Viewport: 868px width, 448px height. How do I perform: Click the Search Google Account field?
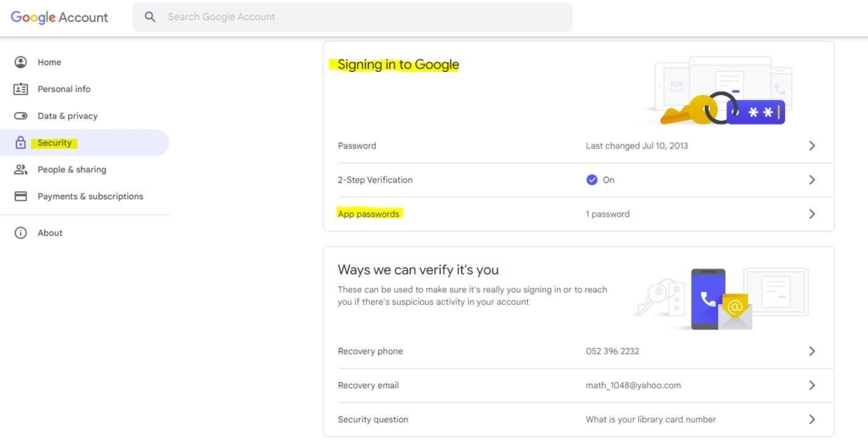(364, 16)
